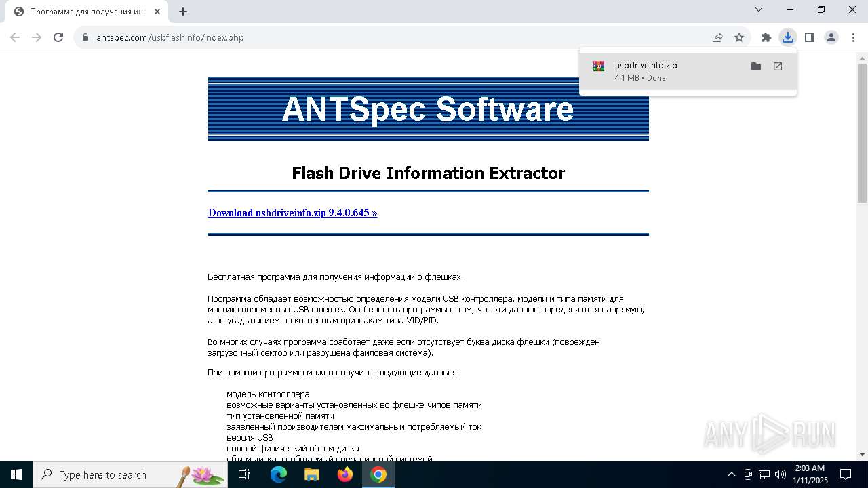Go back to the previous page
Image resolution: width=868 pixels, height=488 pixels.
(x=15, y=37)
